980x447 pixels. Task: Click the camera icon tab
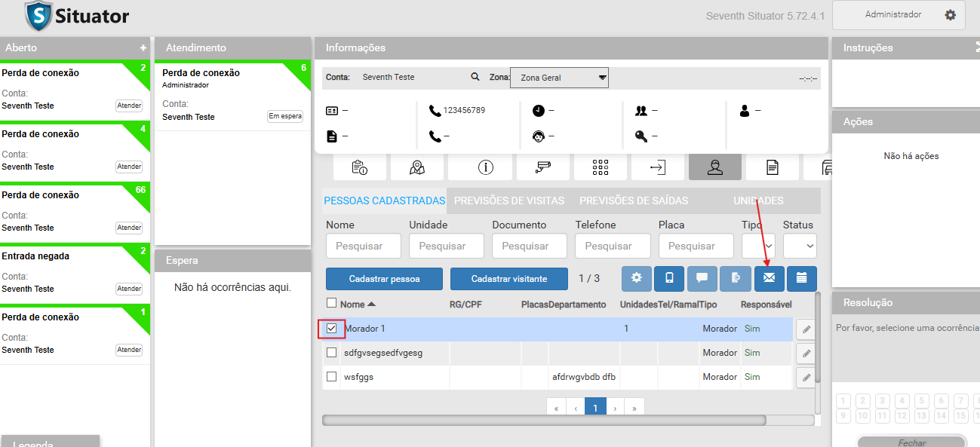coord(542,167)
